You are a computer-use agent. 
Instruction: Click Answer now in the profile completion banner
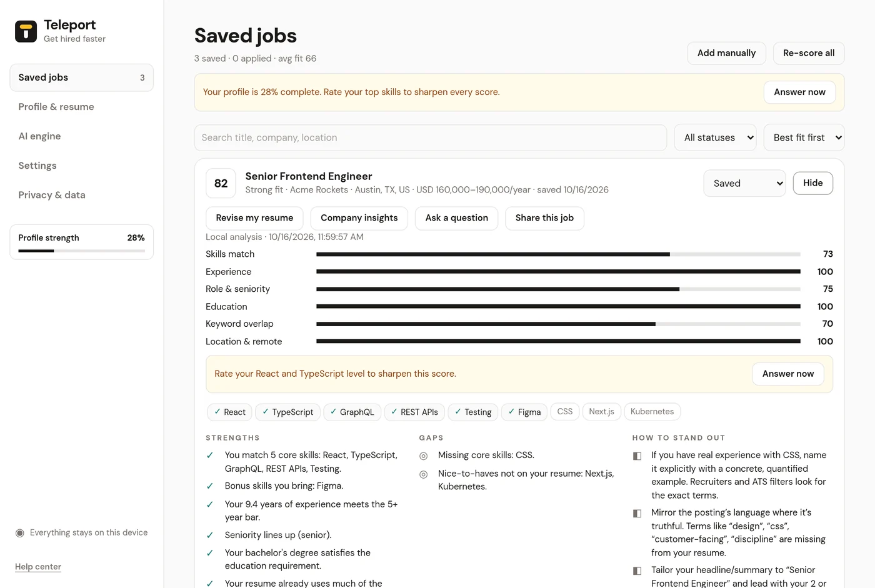point(799,92)
